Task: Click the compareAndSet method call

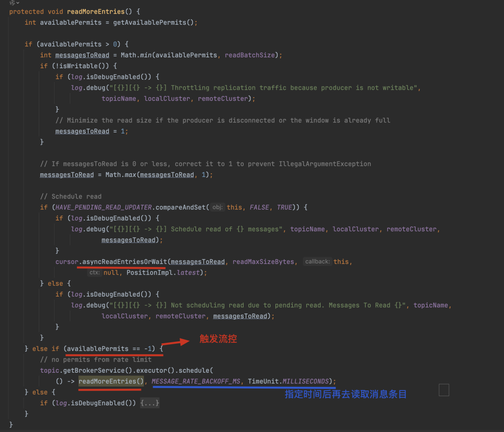Action: (x=181, y=207)
